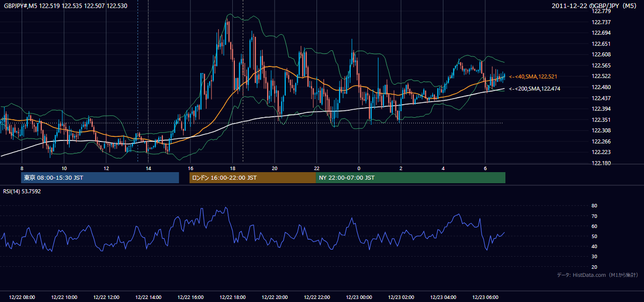Click the 12/23 06:00 time axis label
Image resolution: width=644 pixels, height=302 pixels.
tap(485, 297)
